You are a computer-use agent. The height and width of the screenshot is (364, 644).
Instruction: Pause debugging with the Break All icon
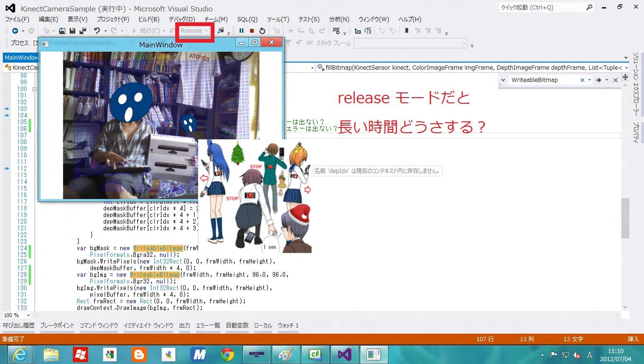click(241, 31)
